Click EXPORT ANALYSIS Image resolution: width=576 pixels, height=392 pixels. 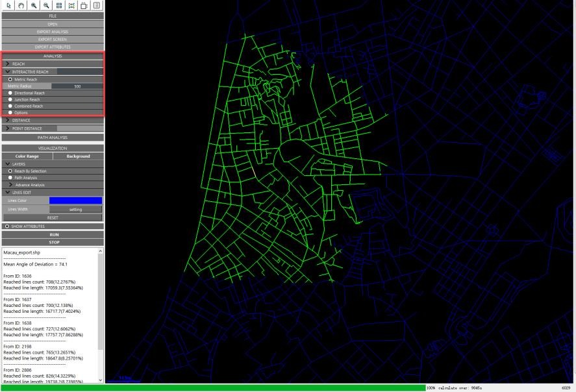click(53, 32)
